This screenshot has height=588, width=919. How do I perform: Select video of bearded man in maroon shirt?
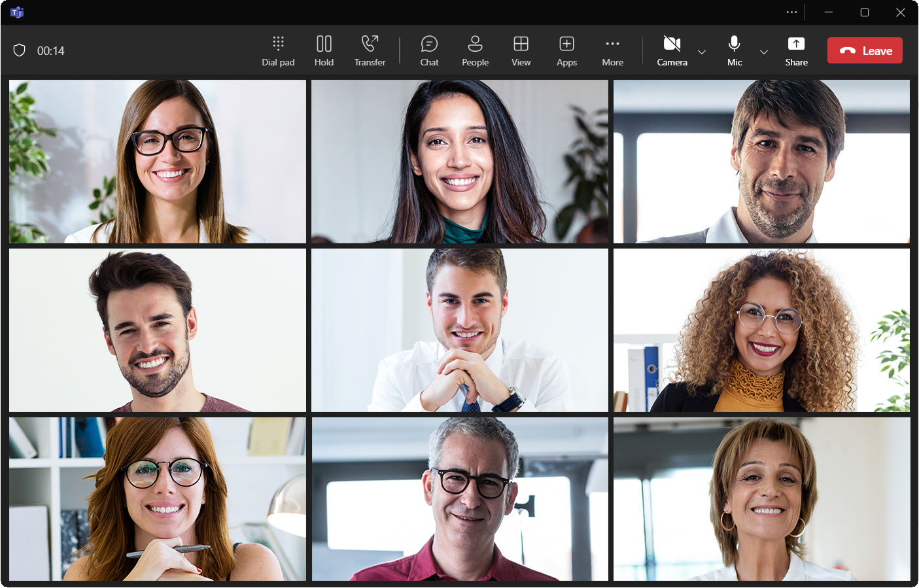click(x=158, y=330)
